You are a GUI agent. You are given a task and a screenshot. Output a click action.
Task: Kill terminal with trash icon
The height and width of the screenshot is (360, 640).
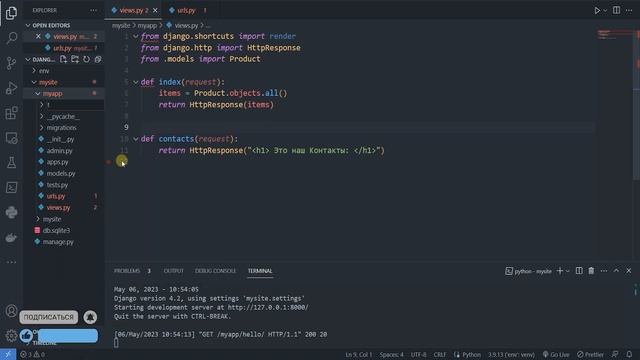click(591, 271)
